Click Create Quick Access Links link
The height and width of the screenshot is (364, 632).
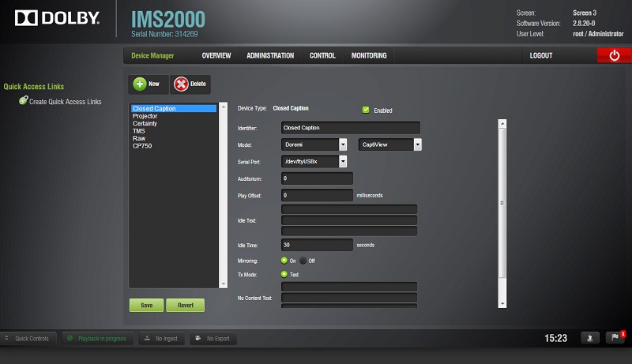coord(66,102)
